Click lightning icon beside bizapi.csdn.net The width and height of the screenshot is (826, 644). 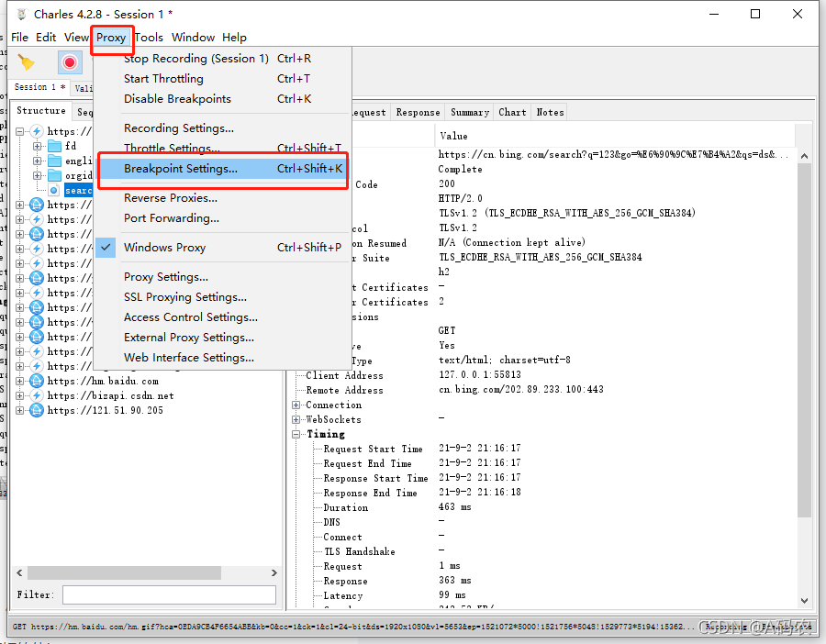pyautogui.click(x=37, y=395)
